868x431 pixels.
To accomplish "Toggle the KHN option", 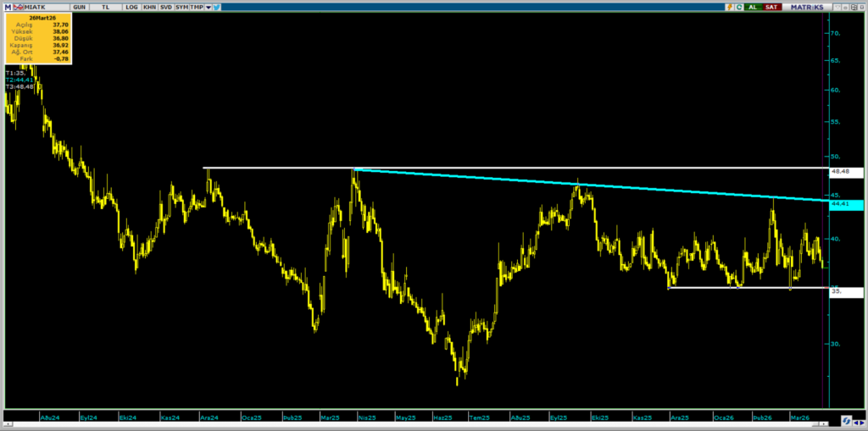I will (x=149, y=7).
